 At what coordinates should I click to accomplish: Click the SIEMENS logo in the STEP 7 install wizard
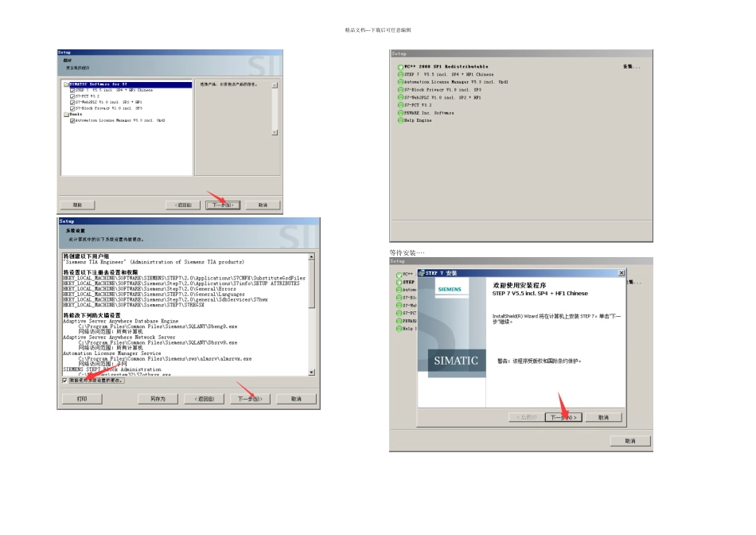pos(450,290)
